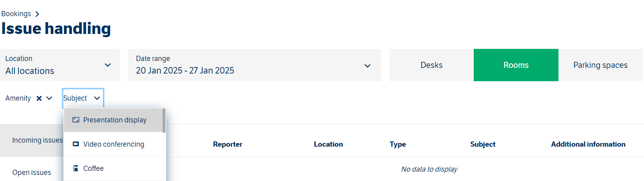Open the Date range picker
The width and height of the screenshot is (644, 181).
[x=255, y=65]
